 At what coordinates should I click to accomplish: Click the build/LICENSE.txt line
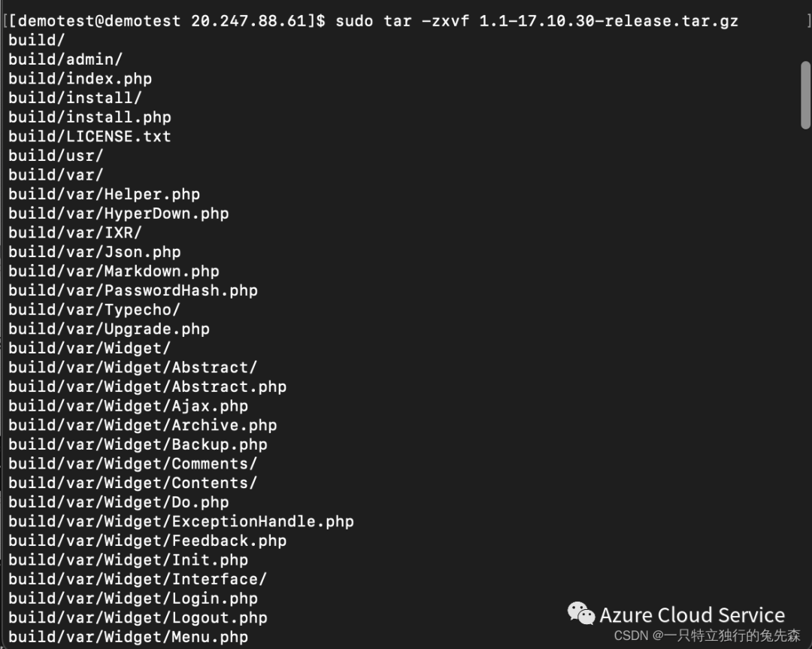(x=89, y=136)
